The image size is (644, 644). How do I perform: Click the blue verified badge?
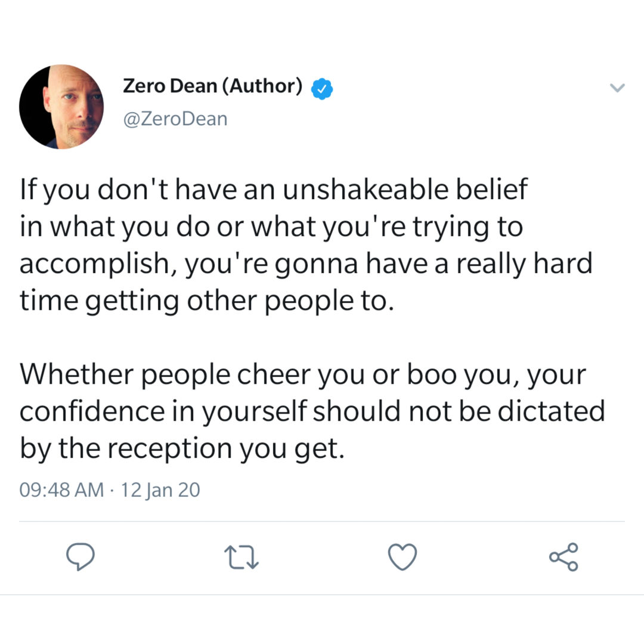(321, 89)
